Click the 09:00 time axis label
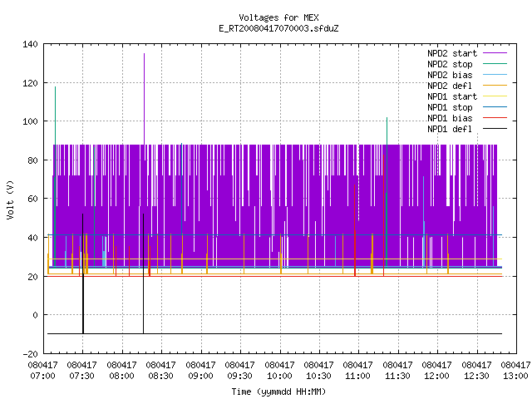The height and width of the screenshot is (399, 532). pyautogui.click(x=200, y=377)
